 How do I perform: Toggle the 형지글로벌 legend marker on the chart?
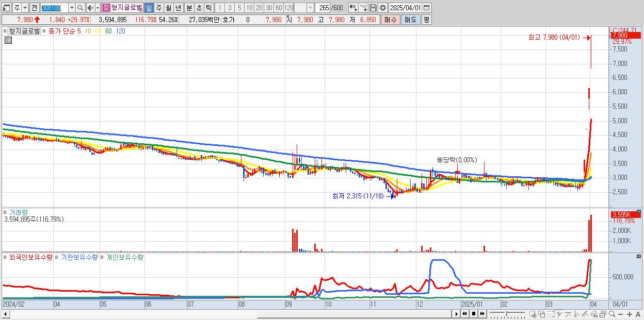click(x=6, y=31)
